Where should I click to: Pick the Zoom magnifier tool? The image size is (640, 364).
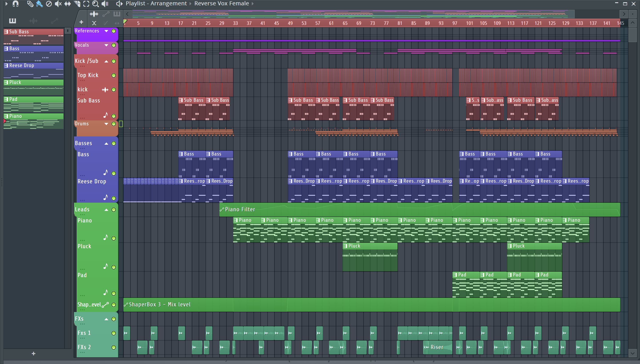click(96, 4)
